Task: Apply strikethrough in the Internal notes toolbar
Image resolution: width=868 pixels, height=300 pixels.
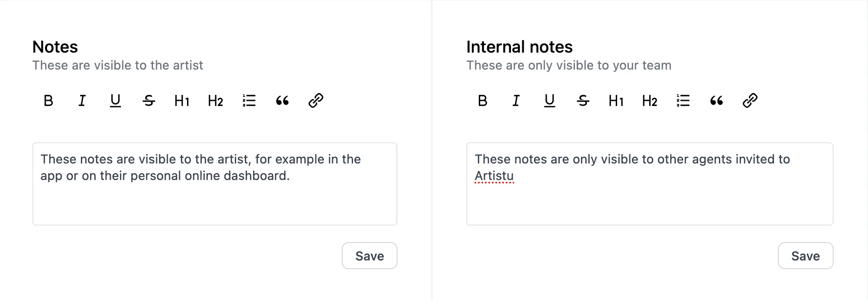Action: (x=583, y=101)
